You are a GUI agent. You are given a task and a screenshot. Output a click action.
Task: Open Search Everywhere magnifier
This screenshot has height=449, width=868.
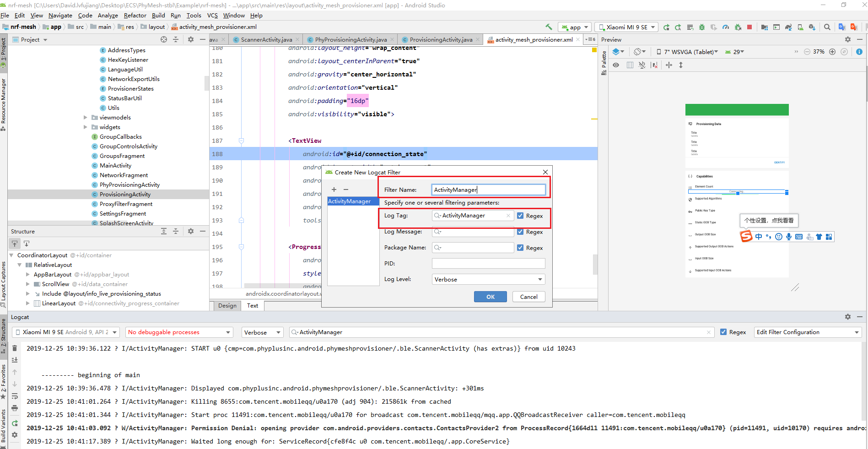[827, 27]
